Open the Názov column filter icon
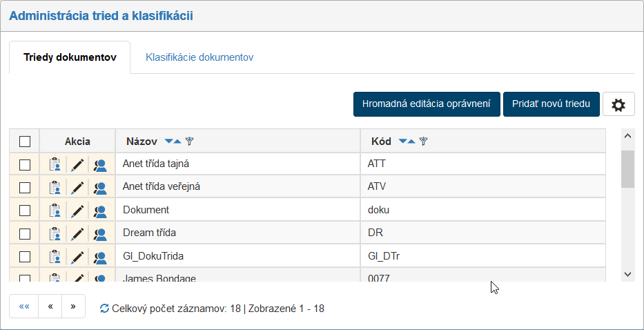The width and height of the screenshot is (644, 330). point(190,142)
